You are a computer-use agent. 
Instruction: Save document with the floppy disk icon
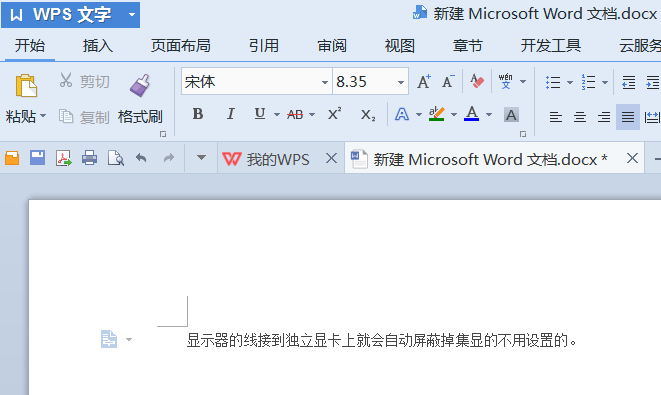click(38, 158)
